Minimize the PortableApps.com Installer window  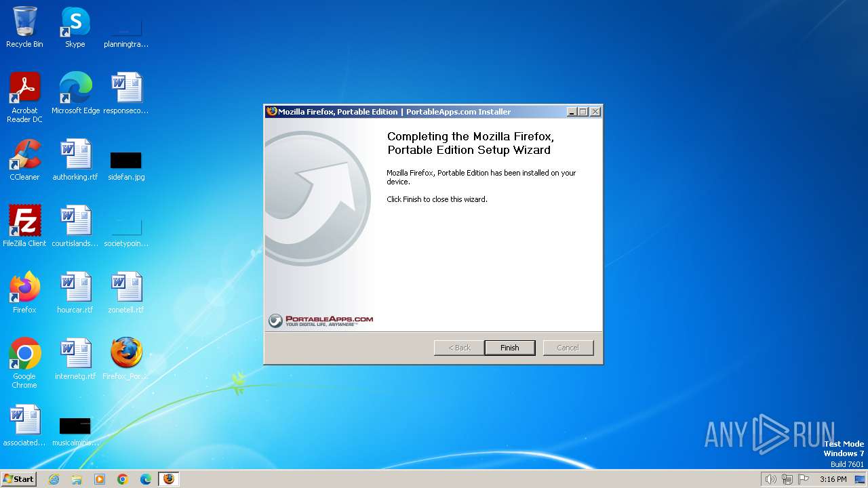[572, 112]
